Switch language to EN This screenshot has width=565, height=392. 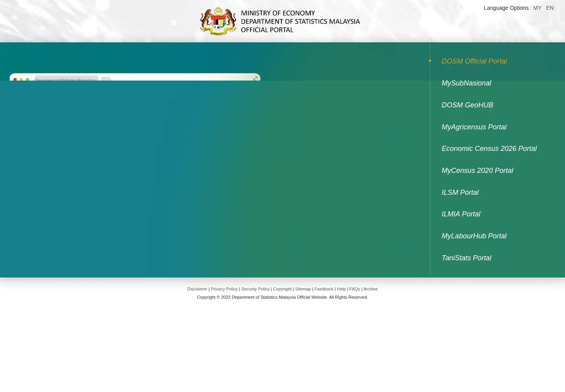point(550,8)
